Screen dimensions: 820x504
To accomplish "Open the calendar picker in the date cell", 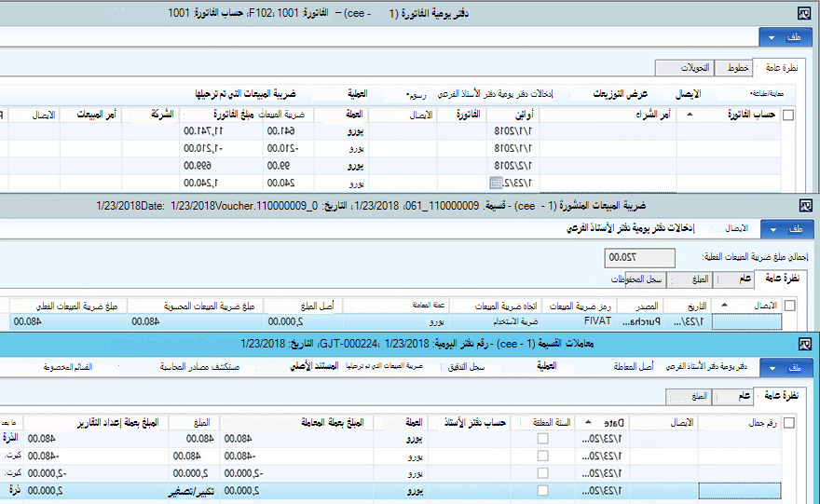I will [x=495, y=183].
